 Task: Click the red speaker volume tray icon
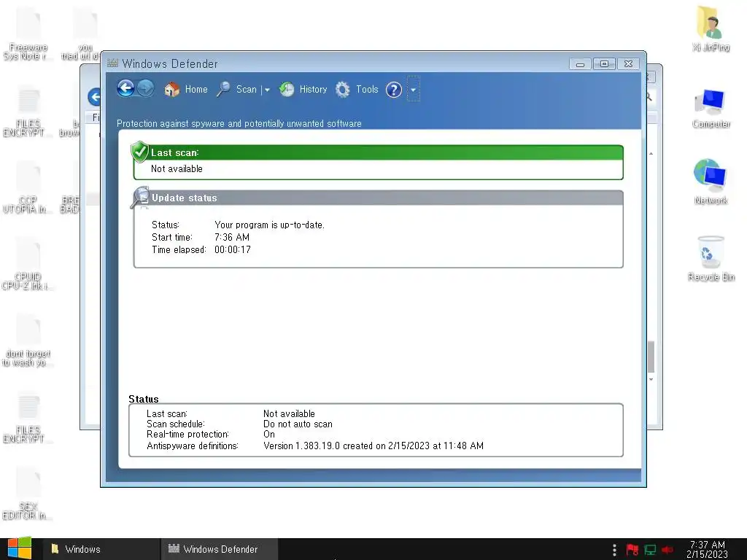(x=667, y=550)
